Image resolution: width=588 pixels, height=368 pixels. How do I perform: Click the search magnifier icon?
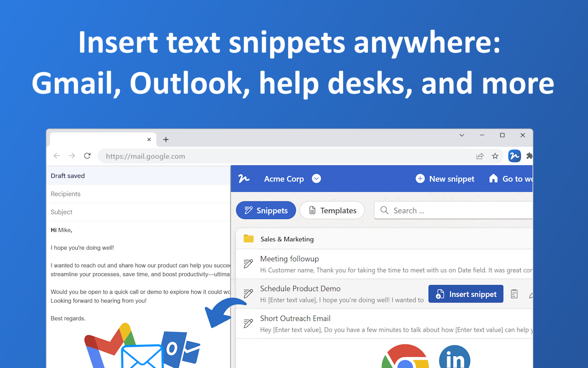tap(384, 210)
